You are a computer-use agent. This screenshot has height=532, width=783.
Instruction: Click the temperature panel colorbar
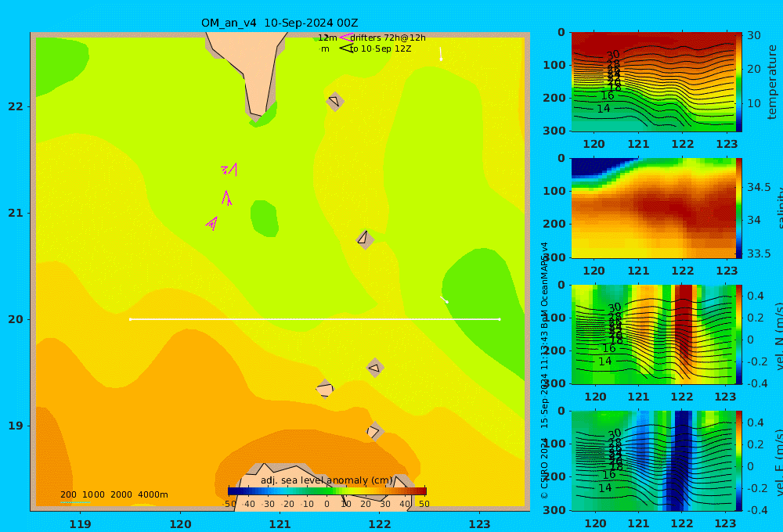[739, 82]
